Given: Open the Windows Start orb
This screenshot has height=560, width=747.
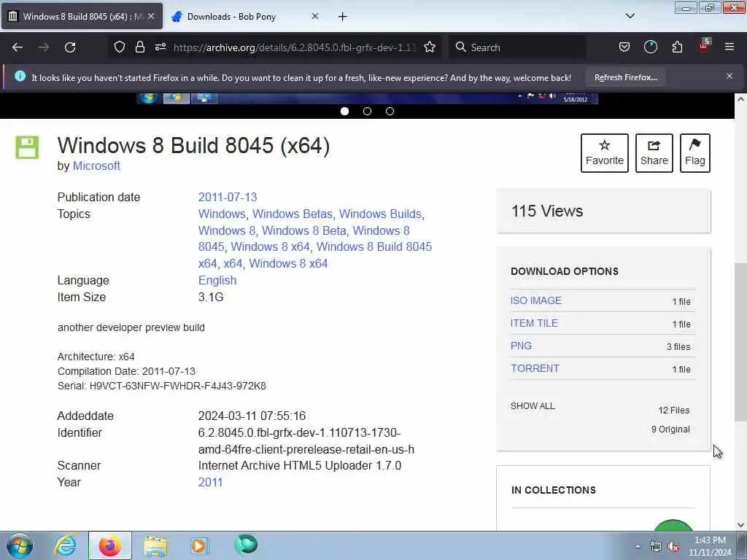Looking at the screenshot, I should [20, 545].
